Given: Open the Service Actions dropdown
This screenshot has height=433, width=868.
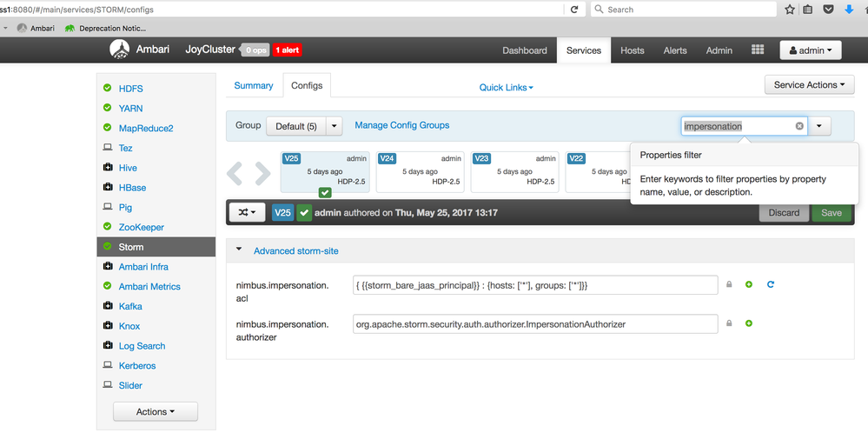Looking at the screenshot, I should tap(809, 84).
